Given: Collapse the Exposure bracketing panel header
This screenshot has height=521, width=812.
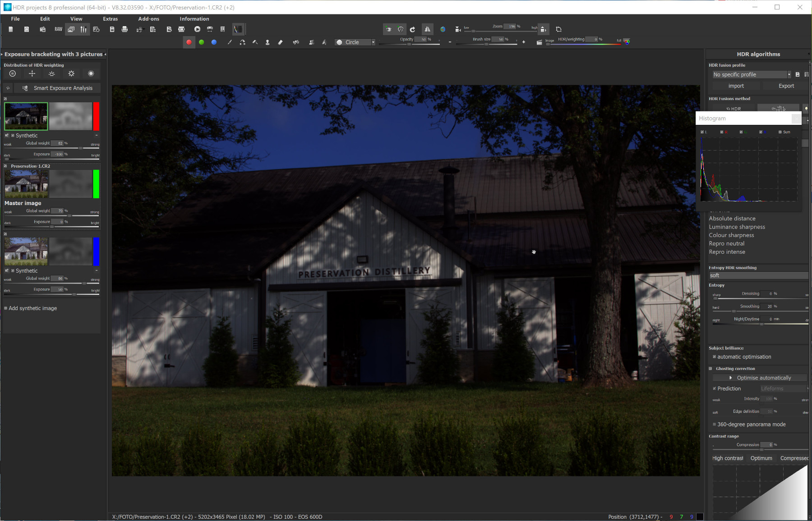Looking at the screenshot, I should (x=54, y=54).
